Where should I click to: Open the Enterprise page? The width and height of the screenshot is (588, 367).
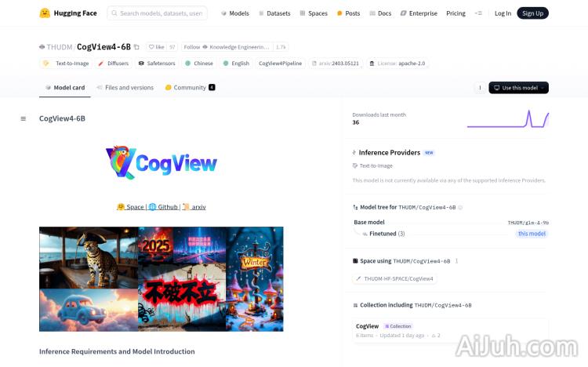click(419, 13)
